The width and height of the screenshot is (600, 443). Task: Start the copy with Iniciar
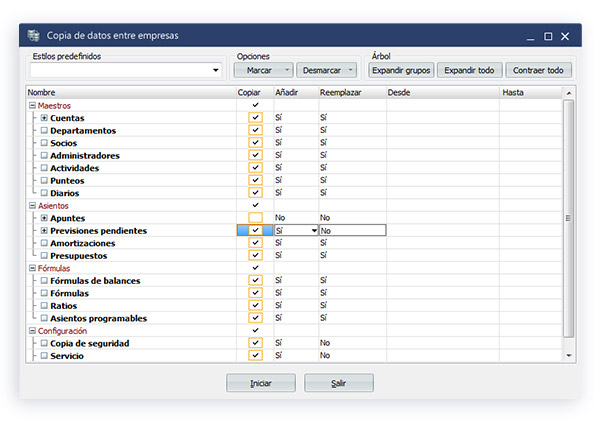tap(261, 383)
